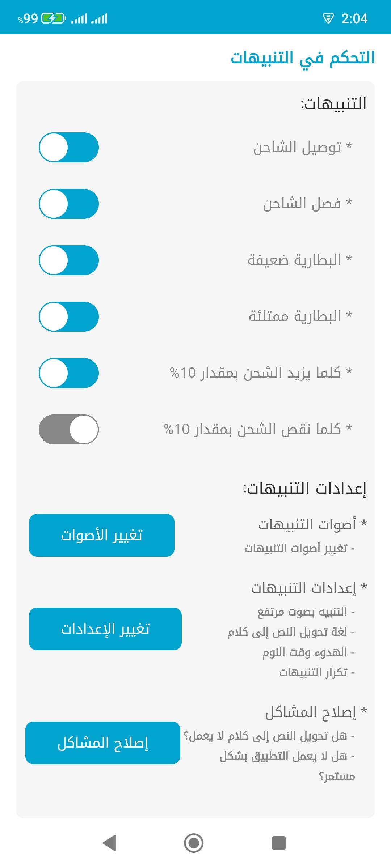This screenshot has width=391, height=868.
Task: Tap the إعدادات التنبيهات section heading
Action: pyautogui.click(x=305, y=488)
